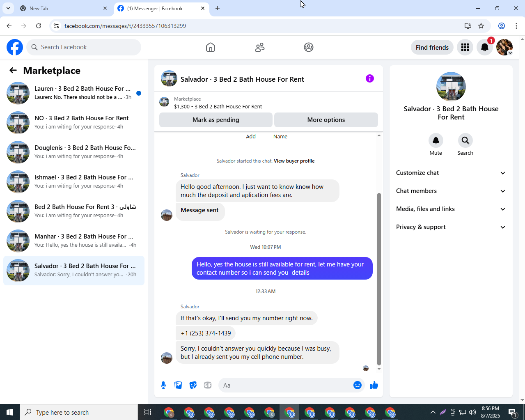This screenshot has width=525, height=420.
Task: Choose a sticker from the sticker icon
Action: pos(193,385)
